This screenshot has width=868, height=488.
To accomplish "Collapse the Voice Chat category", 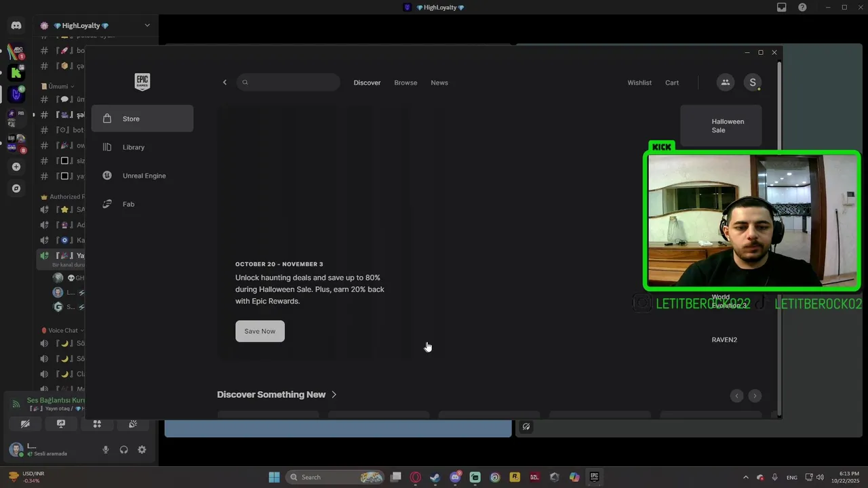I will (x=62, y=331).
